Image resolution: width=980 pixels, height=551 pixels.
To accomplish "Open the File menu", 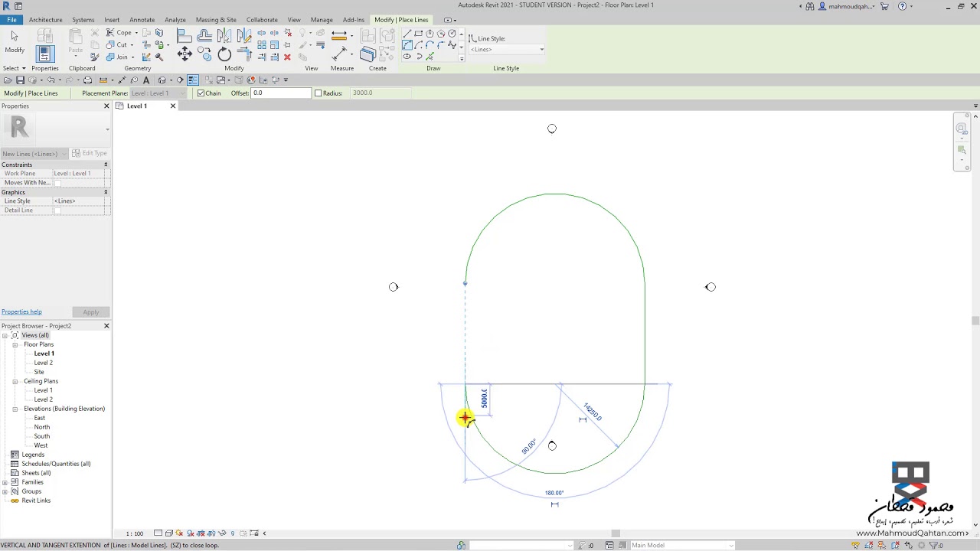I will (11, 20).
